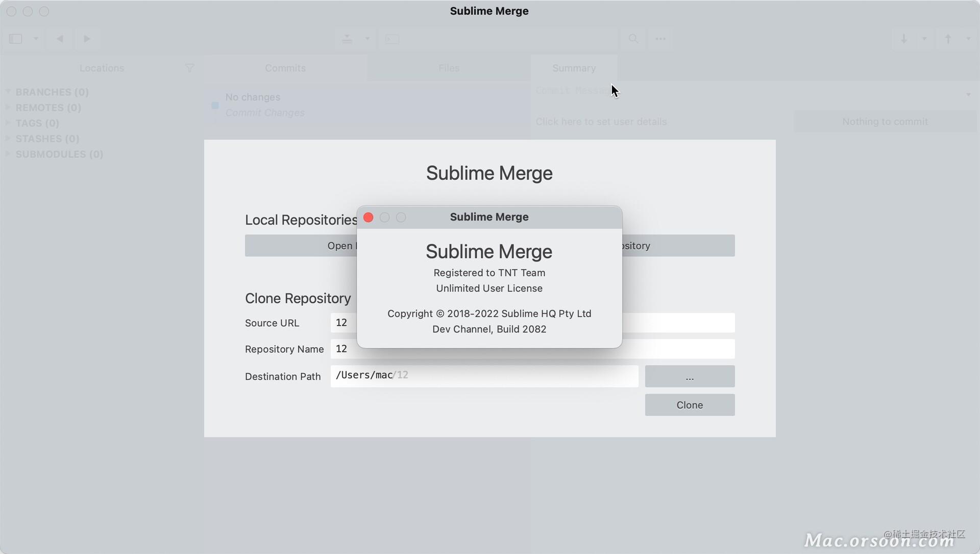Open dropdown arrow next to push
The image size is (980, 554).
(x=968, y=39)
